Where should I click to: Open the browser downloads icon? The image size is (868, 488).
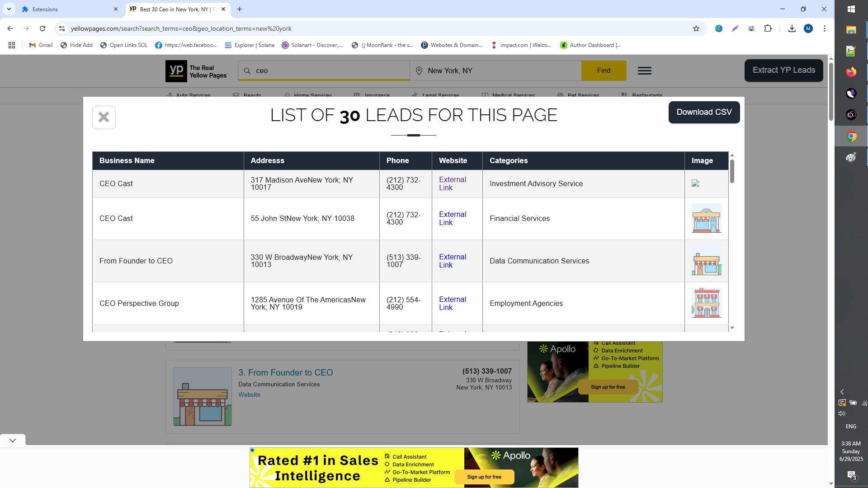coord(792,28)
